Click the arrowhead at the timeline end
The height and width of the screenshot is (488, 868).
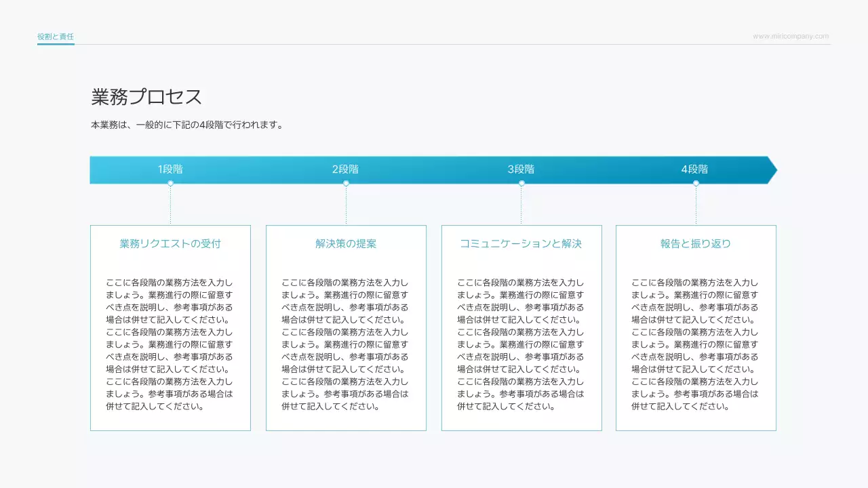click(772, 169)
